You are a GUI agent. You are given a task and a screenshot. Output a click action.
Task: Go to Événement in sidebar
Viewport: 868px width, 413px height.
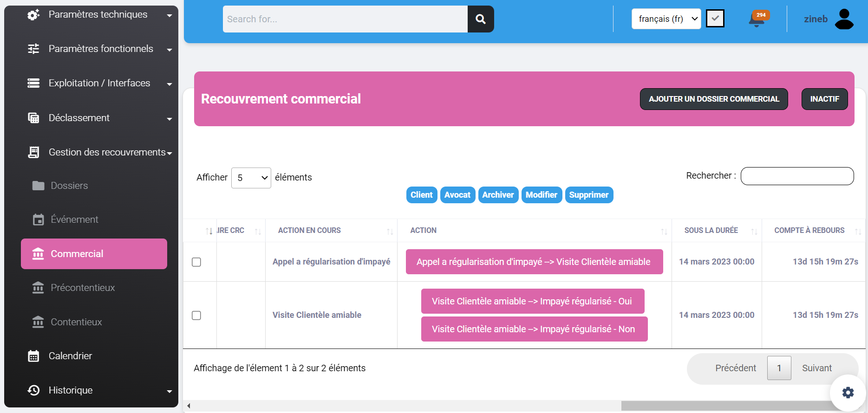tap(74, 219)
